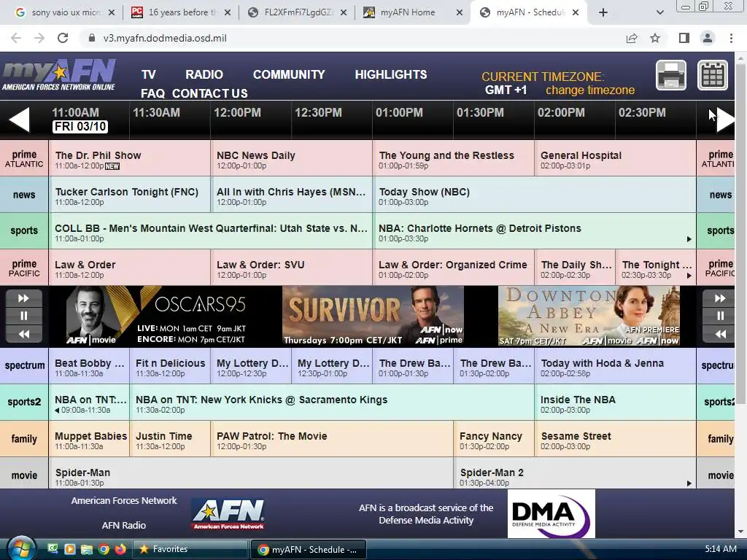Go back in the browser
747x560 pixels.
click(x=16, y=38)
